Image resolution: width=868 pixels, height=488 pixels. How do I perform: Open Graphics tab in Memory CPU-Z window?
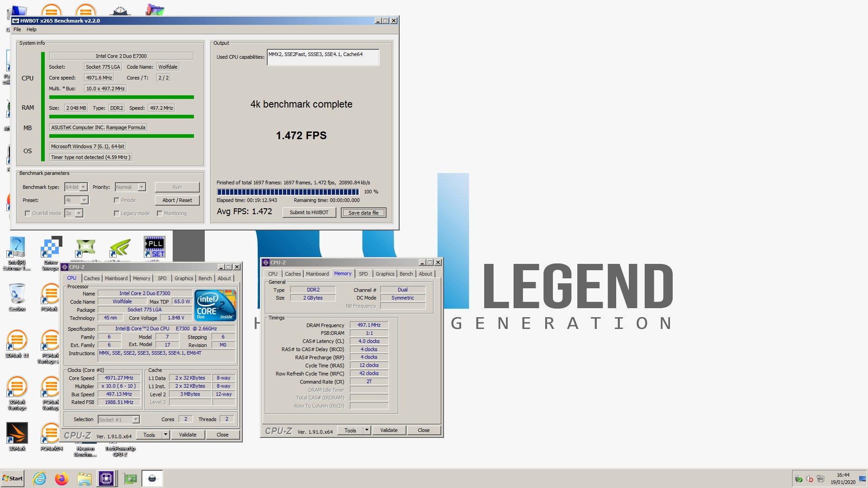(385, 274)
